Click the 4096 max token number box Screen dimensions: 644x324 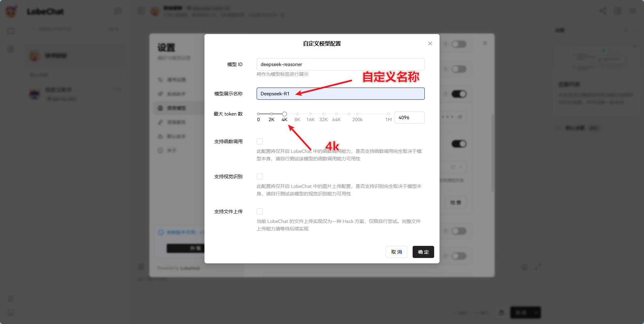pos(410,118)
